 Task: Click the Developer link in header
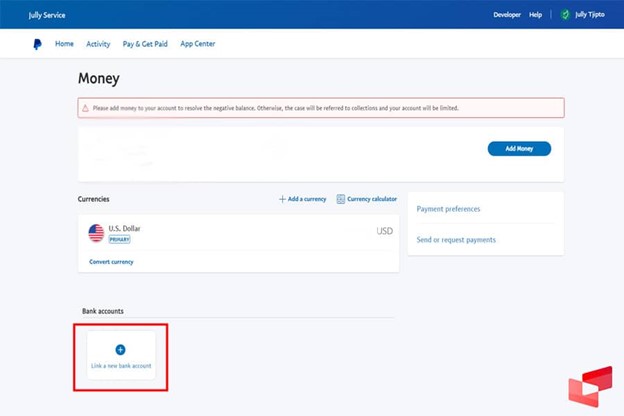(507, 15)
